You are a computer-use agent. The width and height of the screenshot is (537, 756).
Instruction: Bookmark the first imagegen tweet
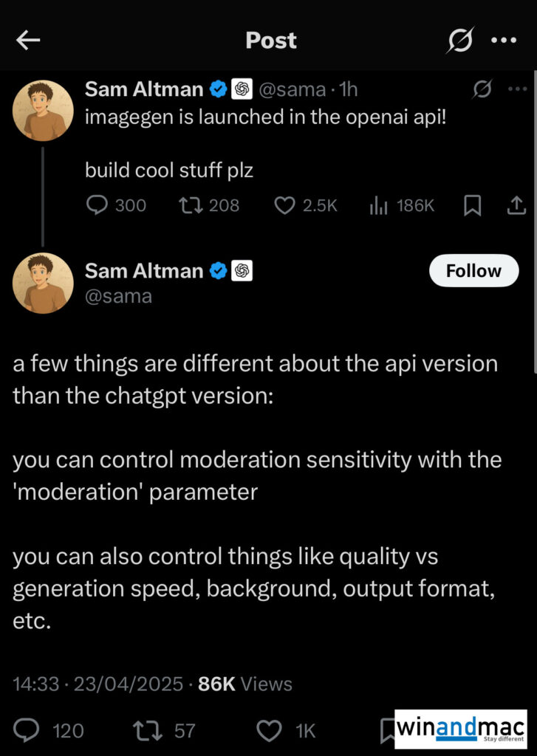pyautogui.click(x=472, y=206)
